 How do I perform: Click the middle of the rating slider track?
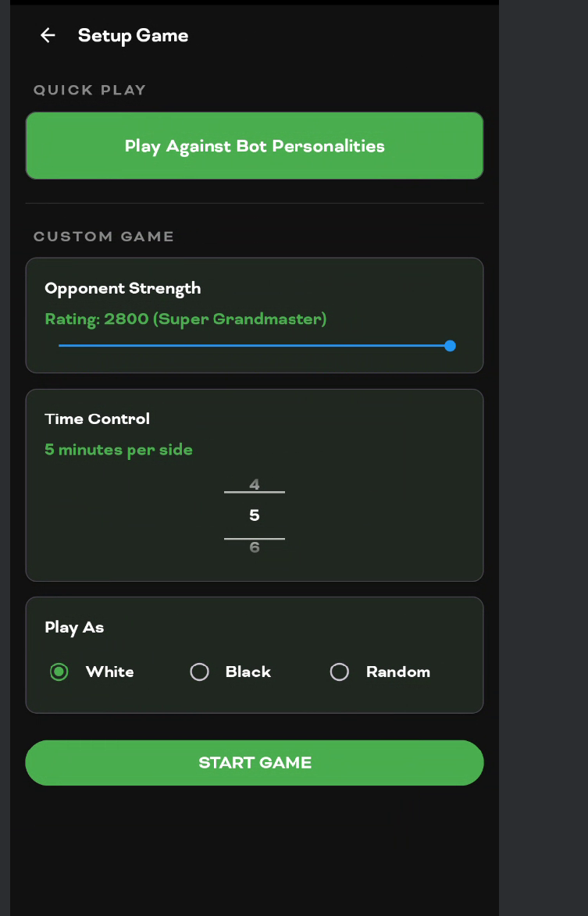coord(255,346)
